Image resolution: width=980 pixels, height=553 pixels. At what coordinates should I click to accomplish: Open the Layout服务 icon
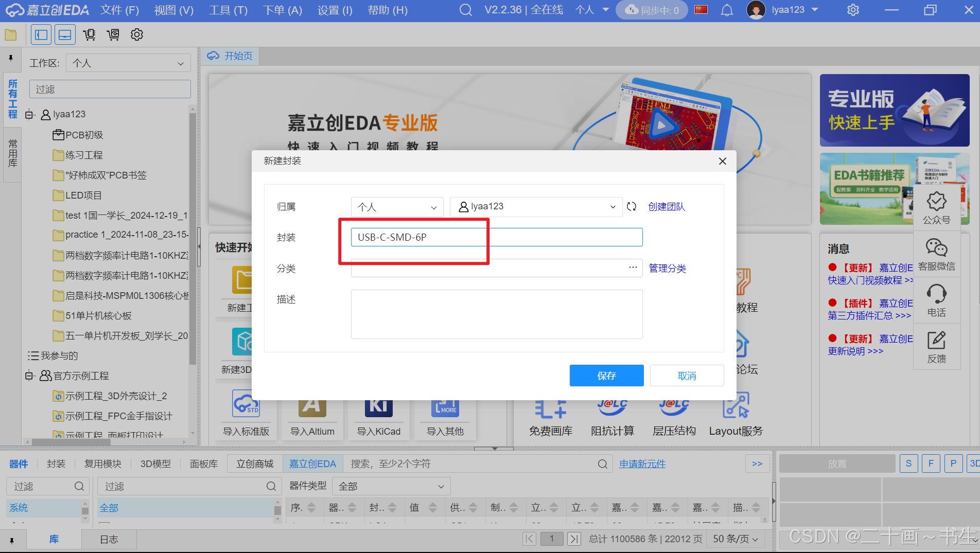pos(736,405)
